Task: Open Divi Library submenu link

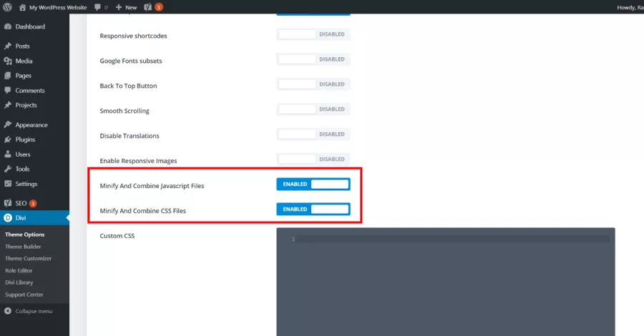Action: click(19, 282)
